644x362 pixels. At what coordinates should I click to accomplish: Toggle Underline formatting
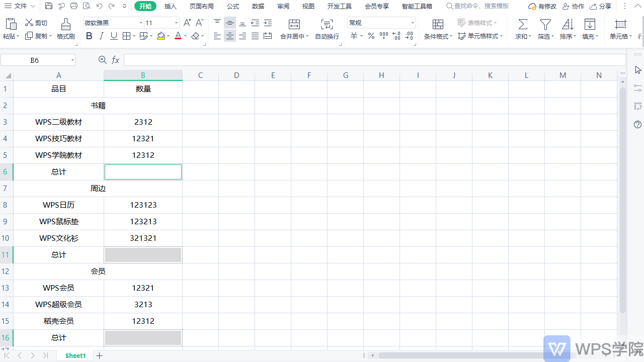(114, 36)
